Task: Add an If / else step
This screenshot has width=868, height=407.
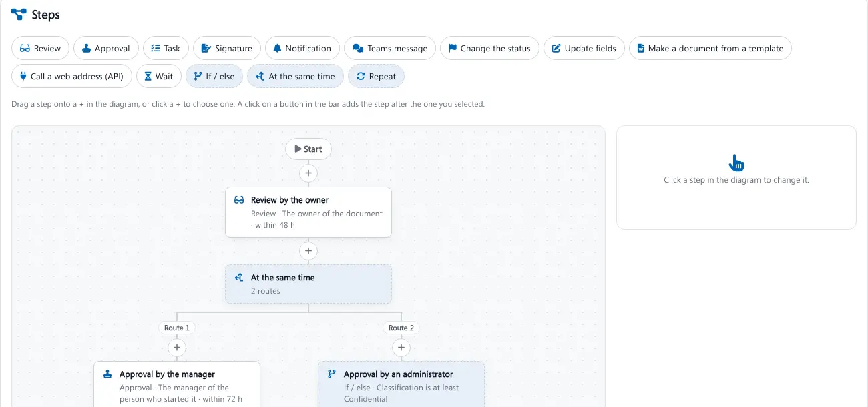Action: click(x=214, y=76)
